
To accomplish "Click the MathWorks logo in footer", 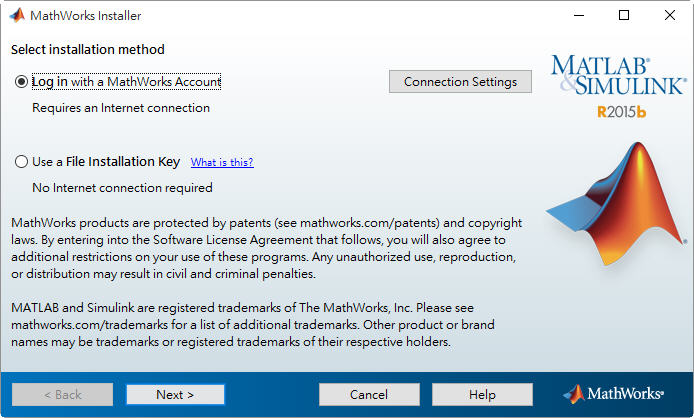I will (613, 394).
